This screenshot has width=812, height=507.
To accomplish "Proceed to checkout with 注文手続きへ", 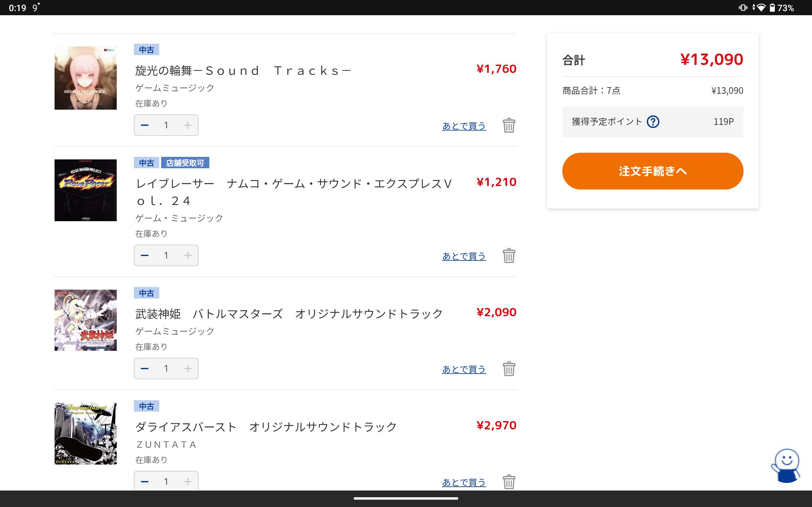I will tap(653, 171).
